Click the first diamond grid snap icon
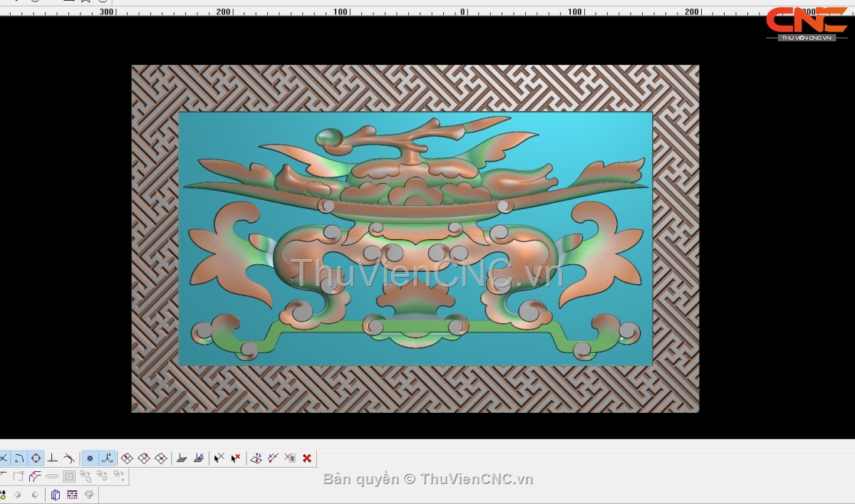This screenshot has width=855, height=504. [127, 458]
